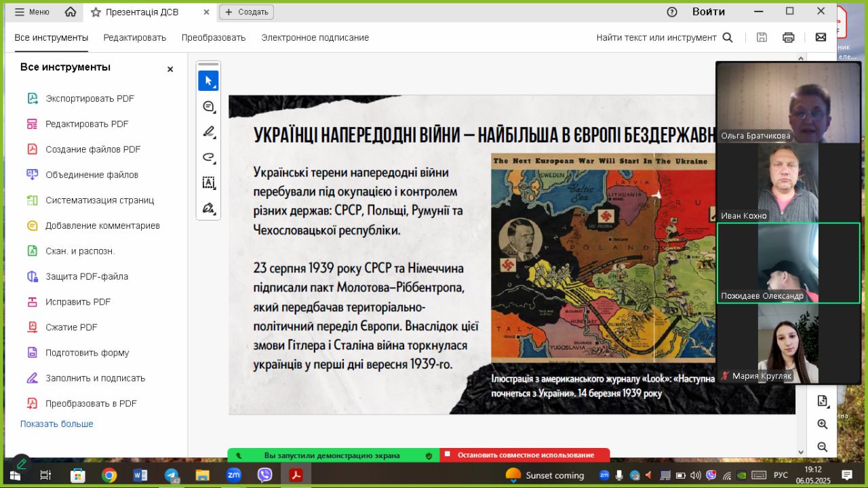Star the Презентація ДСВ document
Image resolution: width=868 pixels, height=488 pixels.
point(96,12)
